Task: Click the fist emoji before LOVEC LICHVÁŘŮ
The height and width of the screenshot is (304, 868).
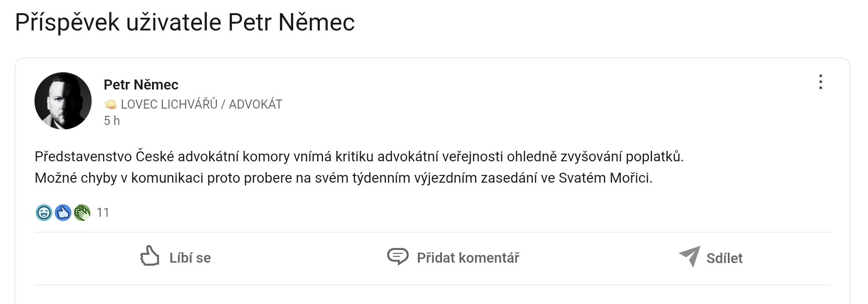Action: pyautogui.click(x=110, y=105)
